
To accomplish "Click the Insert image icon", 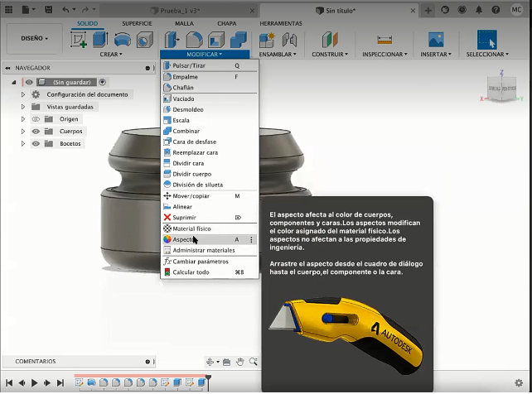I will [x=436, y=40].
